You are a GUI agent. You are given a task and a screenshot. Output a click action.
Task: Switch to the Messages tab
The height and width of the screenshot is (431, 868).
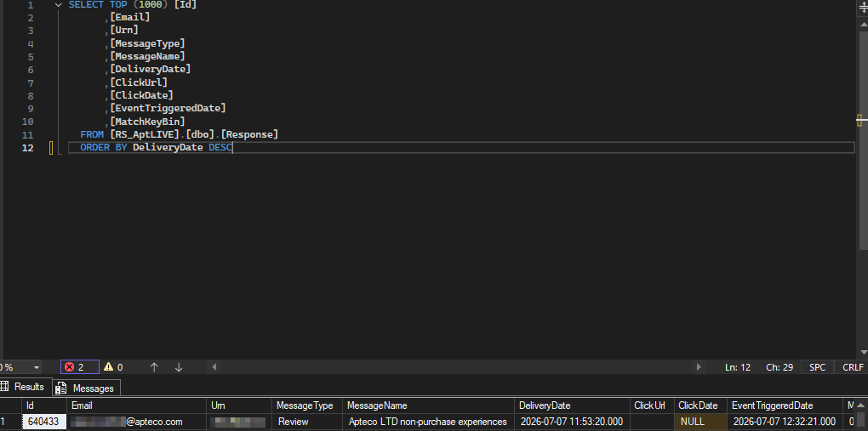pos(87,388)
